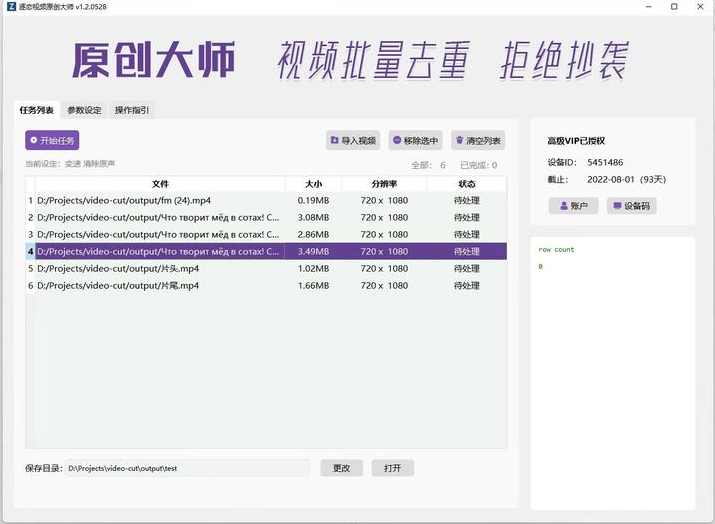Click the 1.02MB size cell
715x524 pixels.
tap(313, 268)
